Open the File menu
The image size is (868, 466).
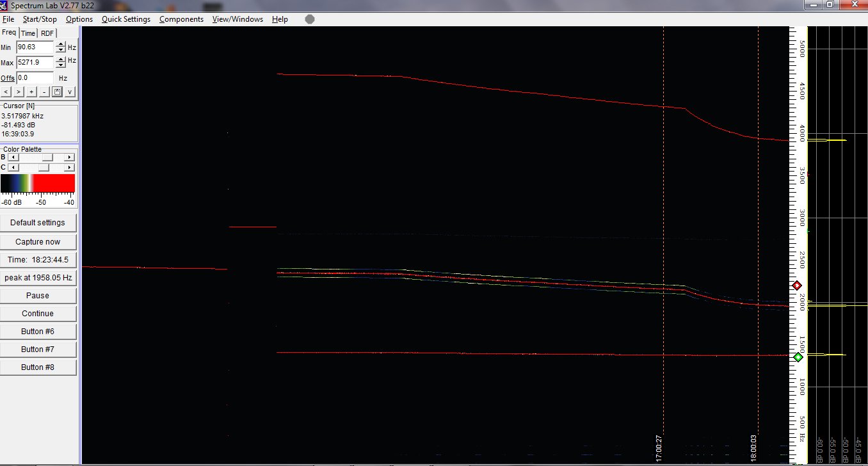8,19
